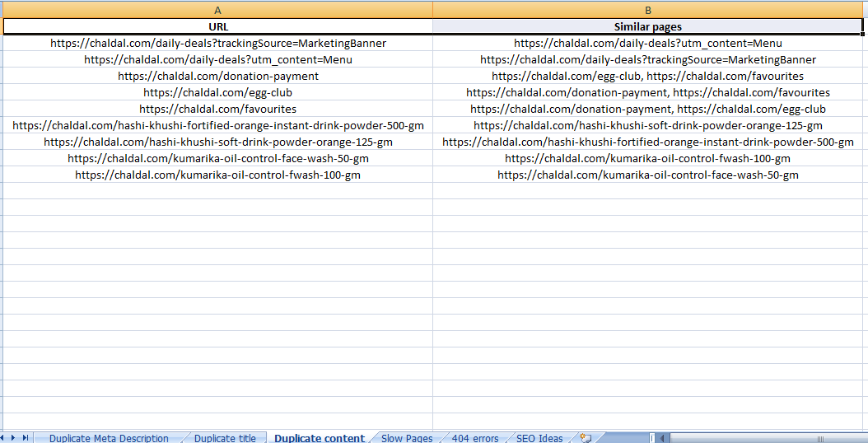
Task: Go to the 404 errors sheet
Action: coord(475,438)
